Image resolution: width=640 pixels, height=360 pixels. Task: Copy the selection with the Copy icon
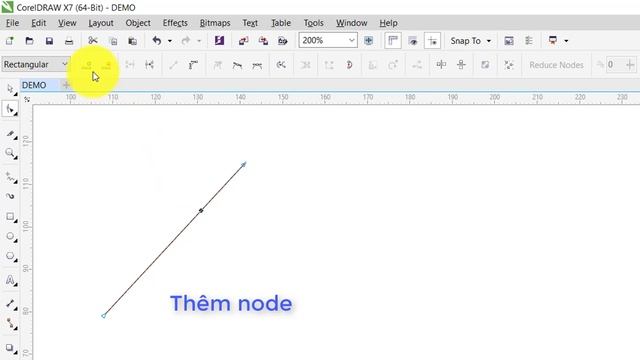pos(113,41)
